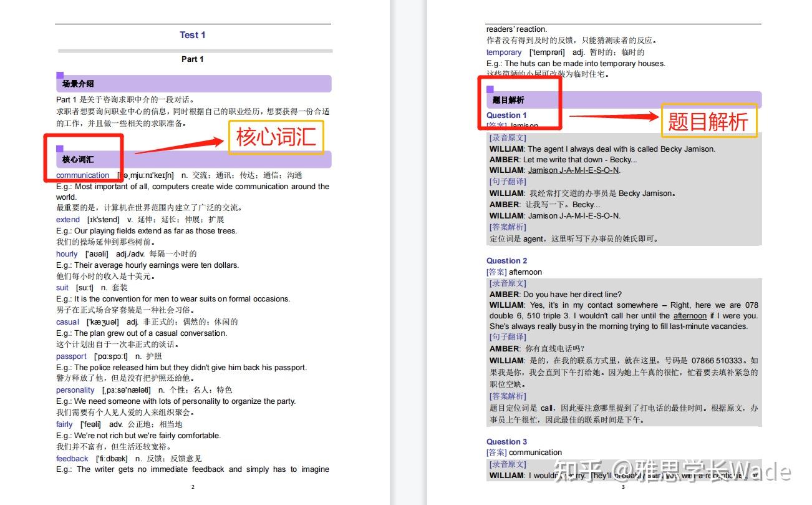Click the sentence "The plan grew out of a casual conversation."
This screenshot has width=812, height=505.
(150, 333)
